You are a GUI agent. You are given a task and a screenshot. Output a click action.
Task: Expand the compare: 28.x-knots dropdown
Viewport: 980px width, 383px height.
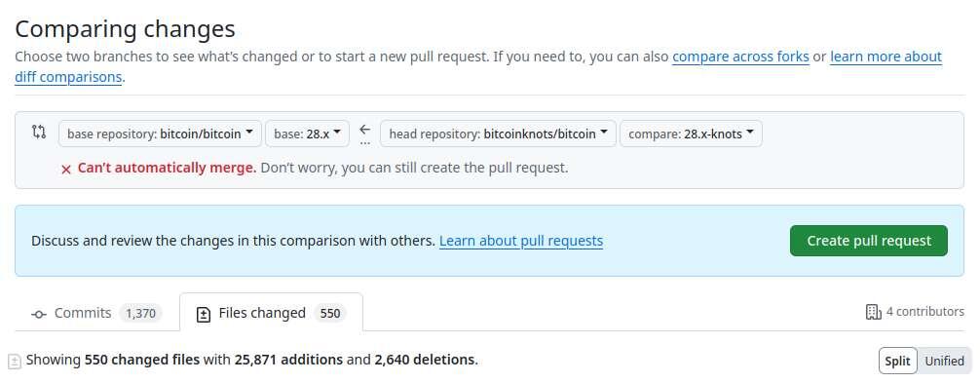coord(691,134)
